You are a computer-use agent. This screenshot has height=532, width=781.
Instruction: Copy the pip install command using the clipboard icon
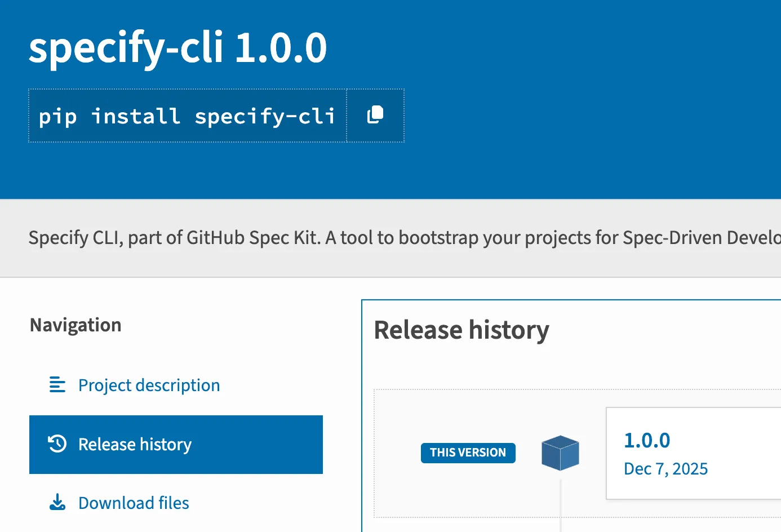click(x=375, y=115)
